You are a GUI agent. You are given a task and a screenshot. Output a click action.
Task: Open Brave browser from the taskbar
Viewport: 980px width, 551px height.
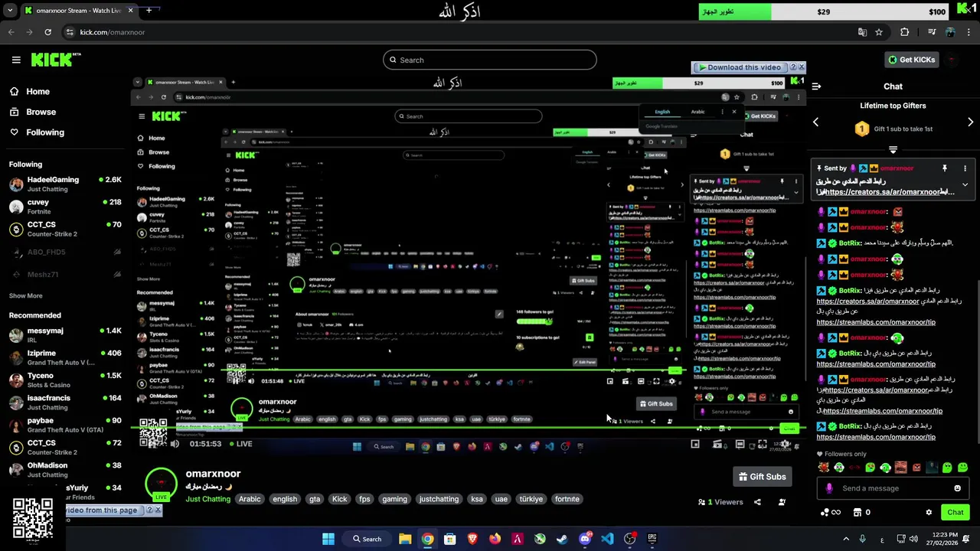472,539
